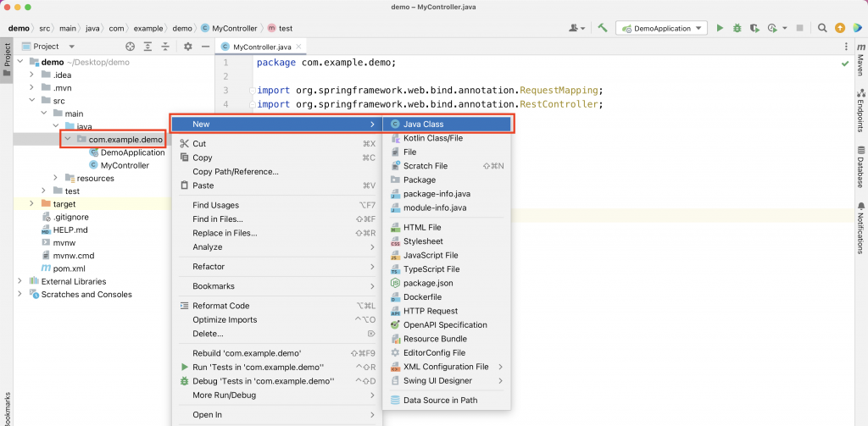Choose Kotlin Class/File in submenu
This screenshot has height=426, width=868.
(x=446, y=138)
